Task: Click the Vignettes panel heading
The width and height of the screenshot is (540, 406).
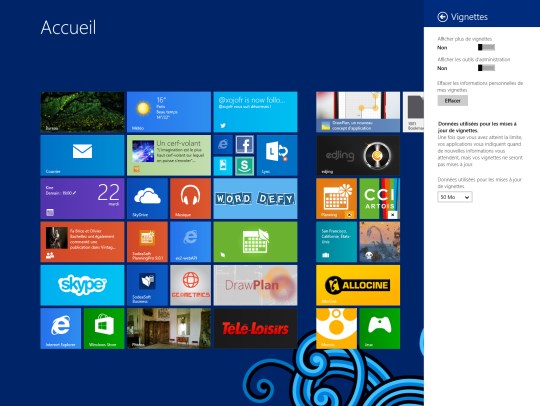Action: pos(469,17)
